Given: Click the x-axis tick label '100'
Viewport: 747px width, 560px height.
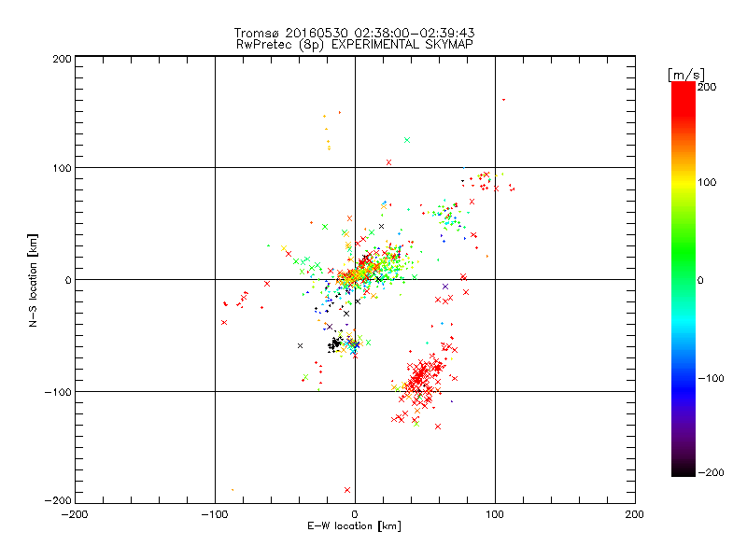Looking at the screenshot, I should click(495, 514).
